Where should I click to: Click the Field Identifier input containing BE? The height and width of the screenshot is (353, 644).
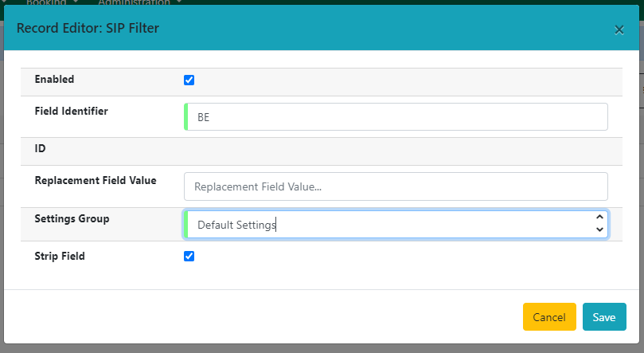(396, 117)
